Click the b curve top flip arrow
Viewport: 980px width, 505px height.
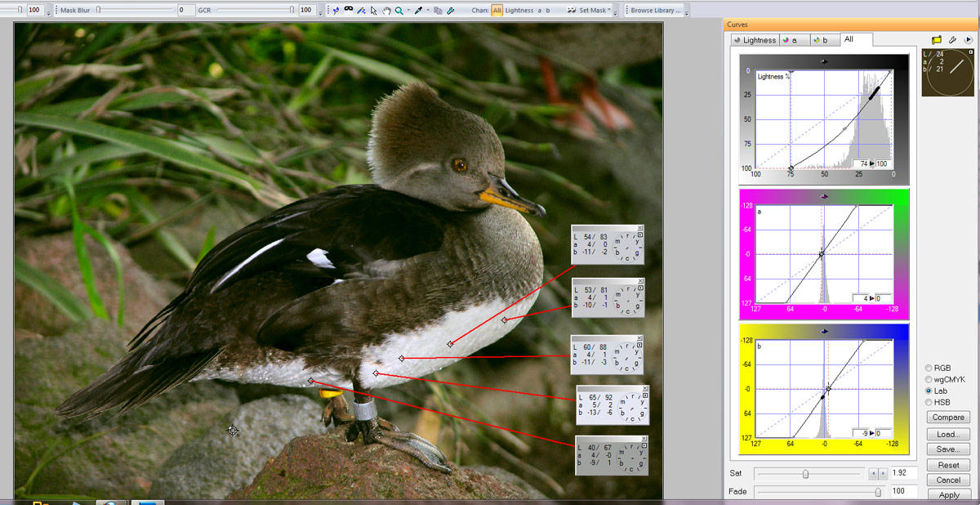tap(823, 331)
